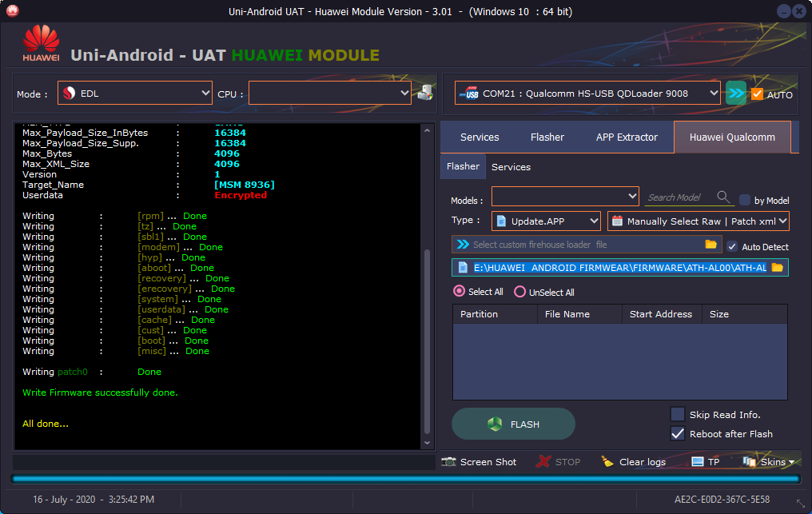
Task: Select the Services sub-tab
Action: coord(511,167)
